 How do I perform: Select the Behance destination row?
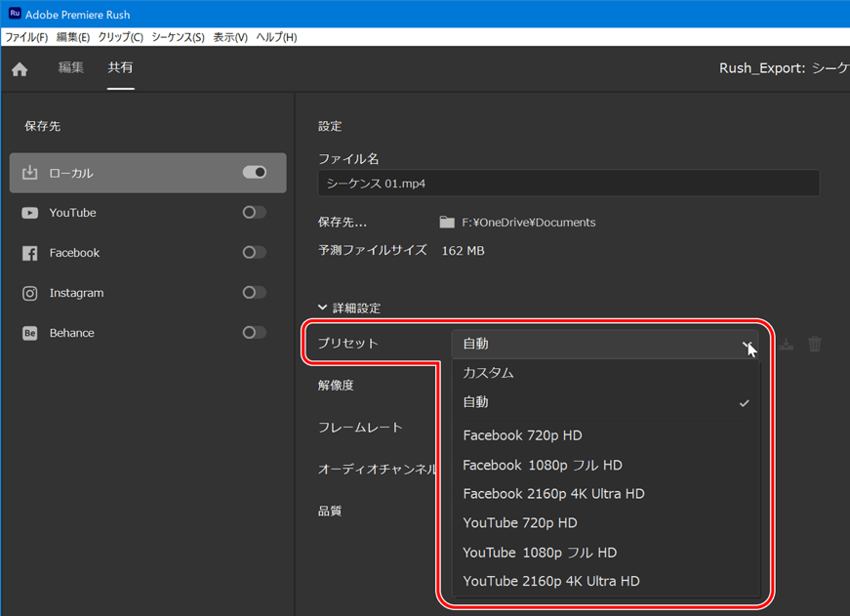click(148, 333)
